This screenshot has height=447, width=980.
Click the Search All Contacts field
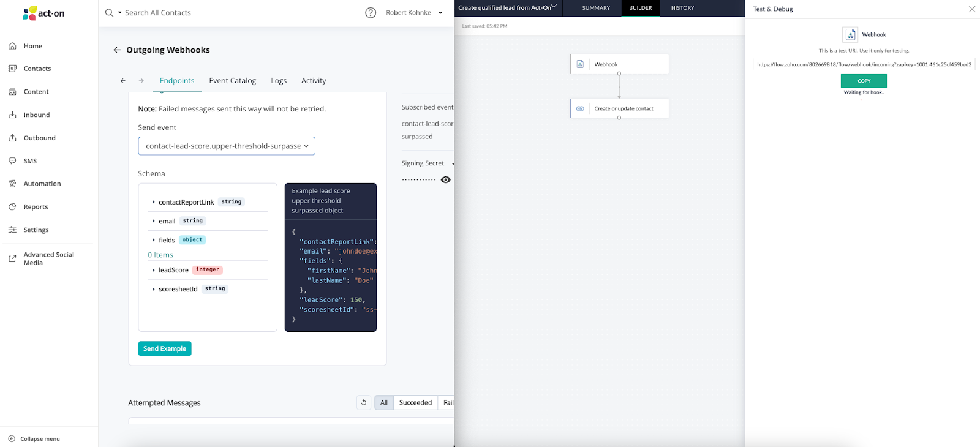pos(158,13)
